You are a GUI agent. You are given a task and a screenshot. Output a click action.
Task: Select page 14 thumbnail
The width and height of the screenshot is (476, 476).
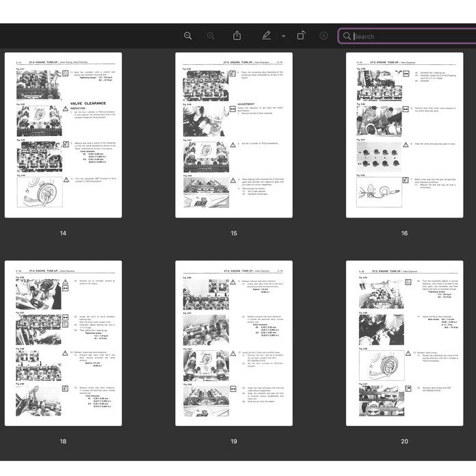point(63,135)
